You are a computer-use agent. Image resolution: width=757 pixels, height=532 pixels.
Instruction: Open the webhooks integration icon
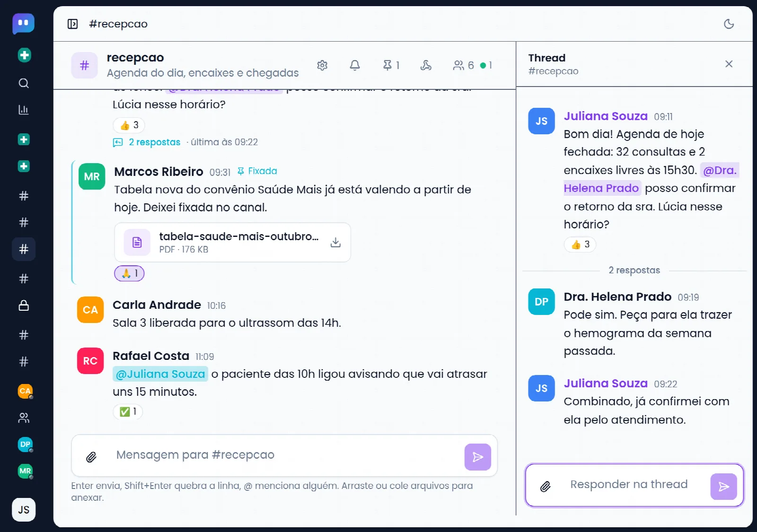pyautogui.click(x=426, y=65)
